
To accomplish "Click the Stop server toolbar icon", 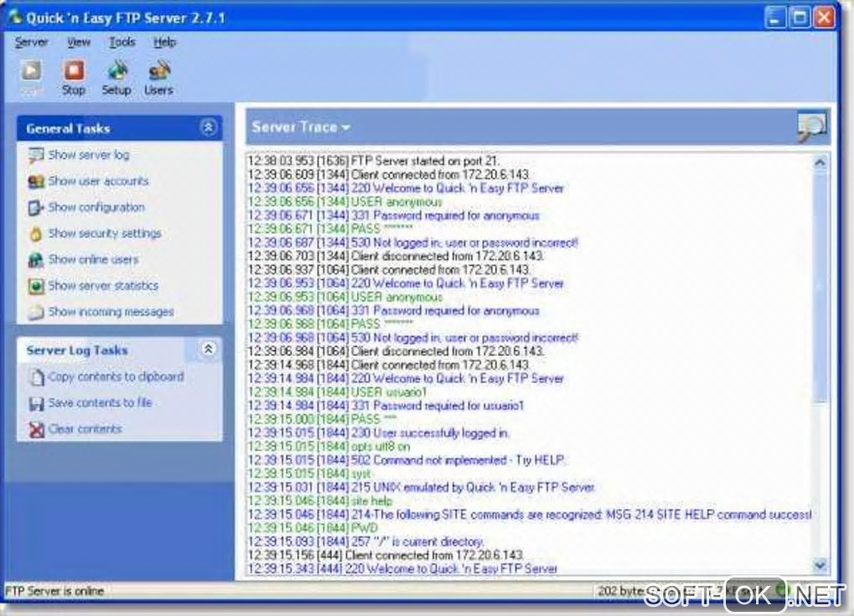I will (x=74, y=71).
